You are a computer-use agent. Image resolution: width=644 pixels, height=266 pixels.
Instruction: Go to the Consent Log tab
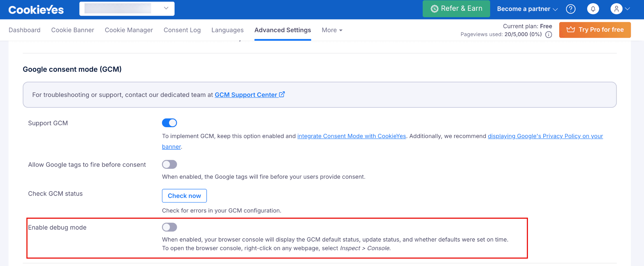(x=182, y=30)
